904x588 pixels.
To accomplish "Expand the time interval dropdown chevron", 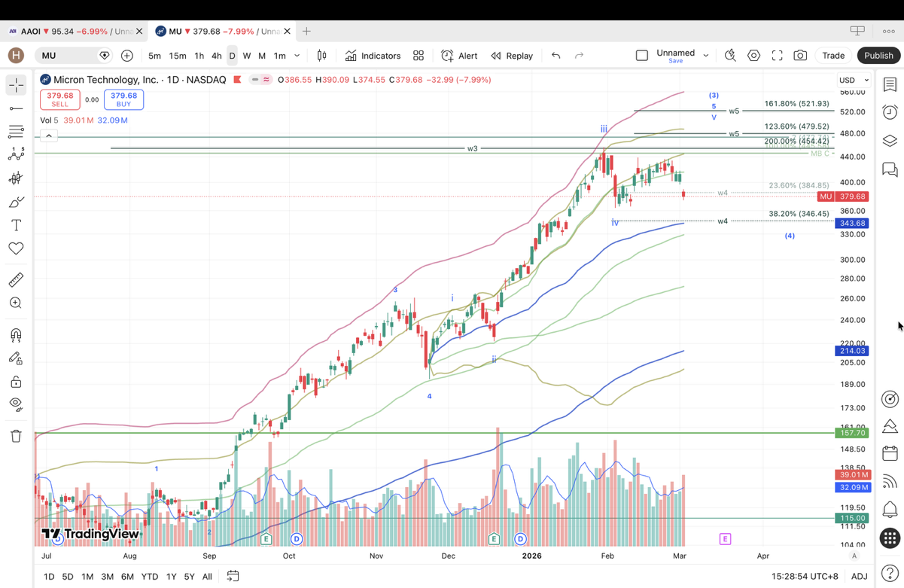I will [x=297, y=56].
